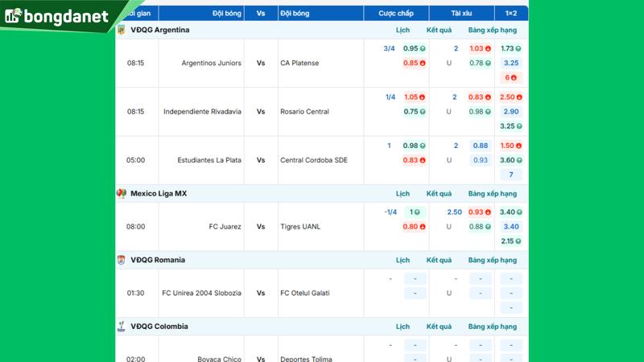The width and height of the screenshot is (644, 362).
Task: Open Kết quả for Mexico Liga MX
Action: tap(440, 194)
